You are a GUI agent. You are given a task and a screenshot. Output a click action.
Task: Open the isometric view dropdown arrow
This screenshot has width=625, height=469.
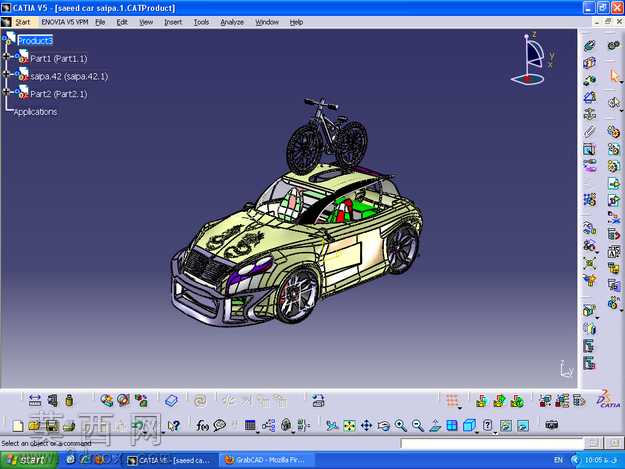[477, 432]
